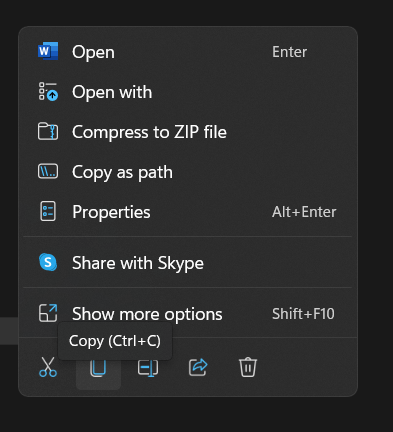Screen dimensions: 393x432
Task: Click the Copy (Ctrl+C) tooltip
Action: pyautogui.click(x=115, y=341)
